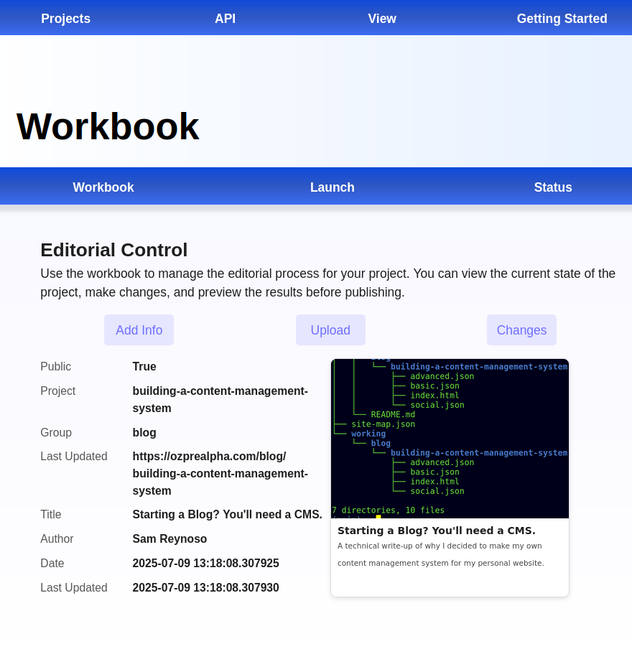This screenshot has height=672, width=632.
Task: Open Getting Started page
Action: point(562,19)
